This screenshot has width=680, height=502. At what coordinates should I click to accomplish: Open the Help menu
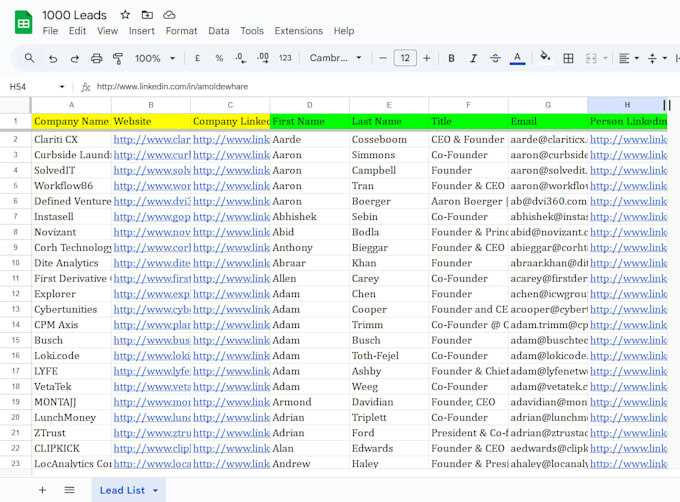point(344,31)
